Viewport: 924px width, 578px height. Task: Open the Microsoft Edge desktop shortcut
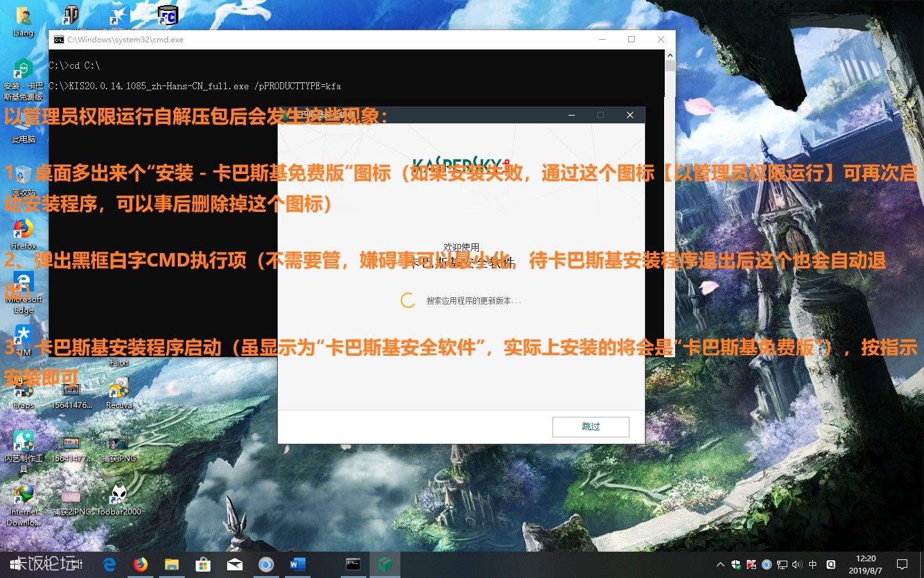pos(23,292)
